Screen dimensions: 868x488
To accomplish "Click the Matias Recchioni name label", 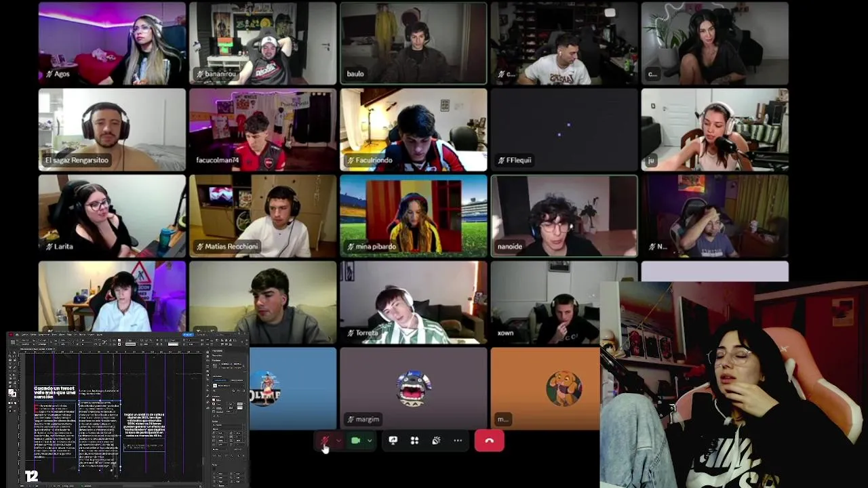I will [227, 246].
